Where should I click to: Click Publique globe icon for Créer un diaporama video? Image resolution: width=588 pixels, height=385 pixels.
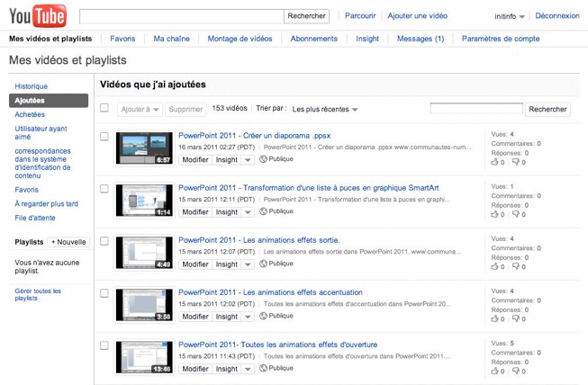pyautogui.click(x=263, y=159)
